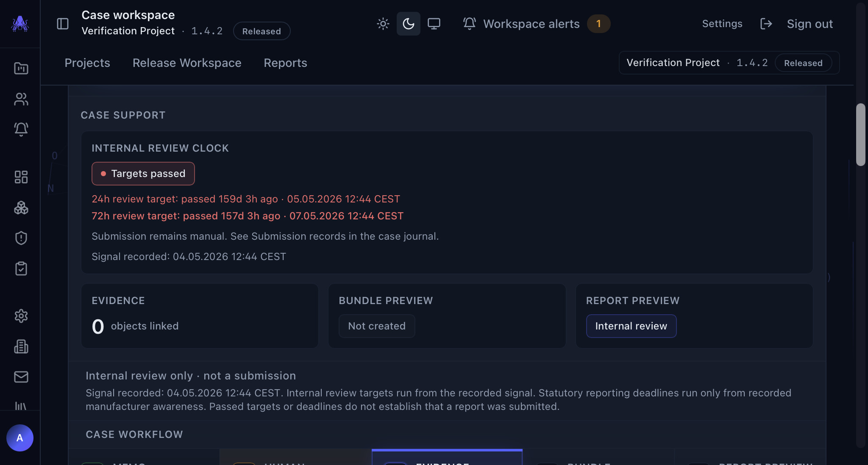Open Verification Project version selector
868x465 pixels.
tap(729, 63)
